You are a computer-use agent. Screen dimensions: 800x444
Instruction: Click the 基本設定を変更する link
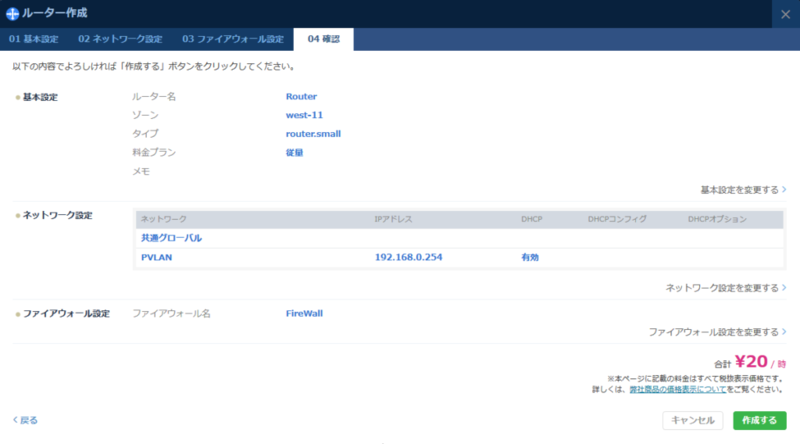click(x=742, y=189)
